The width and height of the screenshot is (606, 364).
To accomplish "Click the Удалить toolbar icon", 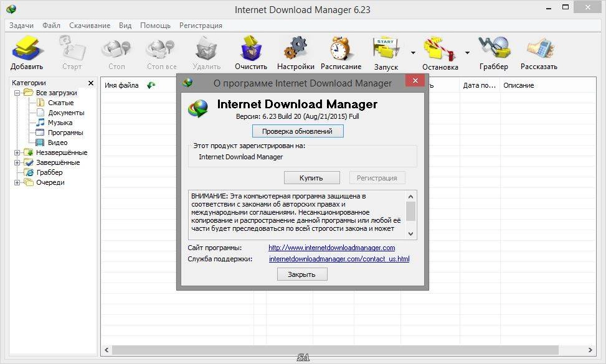I will pos(206,49).
